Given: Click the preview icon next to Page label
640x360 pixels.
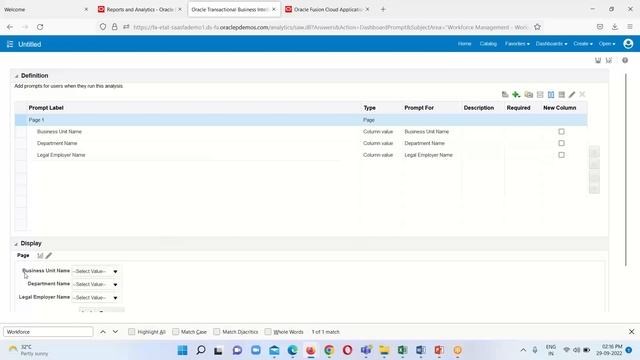Looking at the screenshot, I should [40, 256].
